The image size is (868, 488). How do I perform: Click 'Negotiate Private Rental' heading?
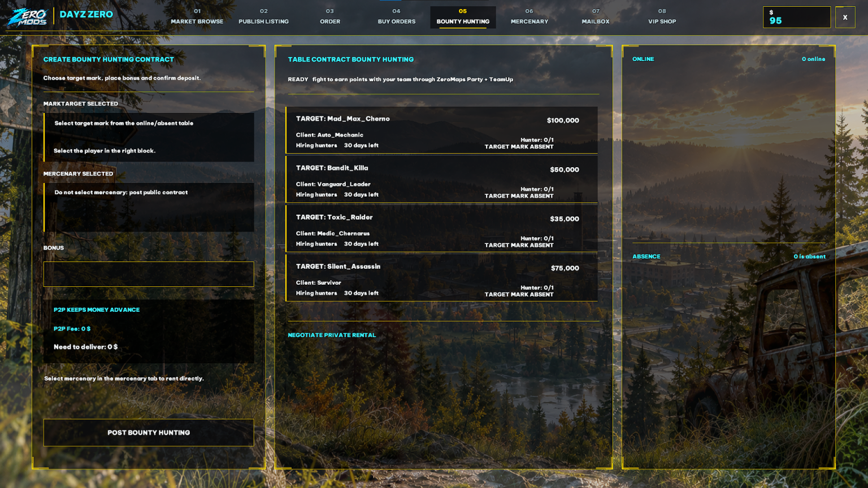[332, 335]
